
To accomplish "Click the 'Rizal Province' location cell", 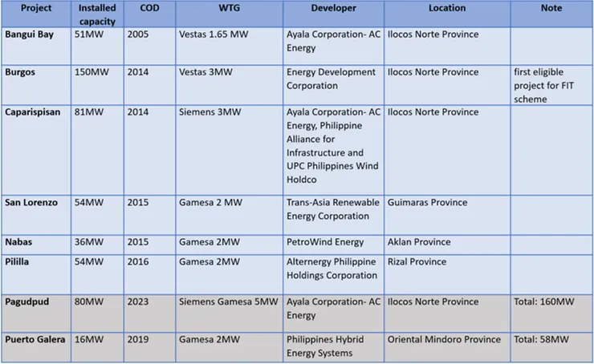I will point(447,274).
